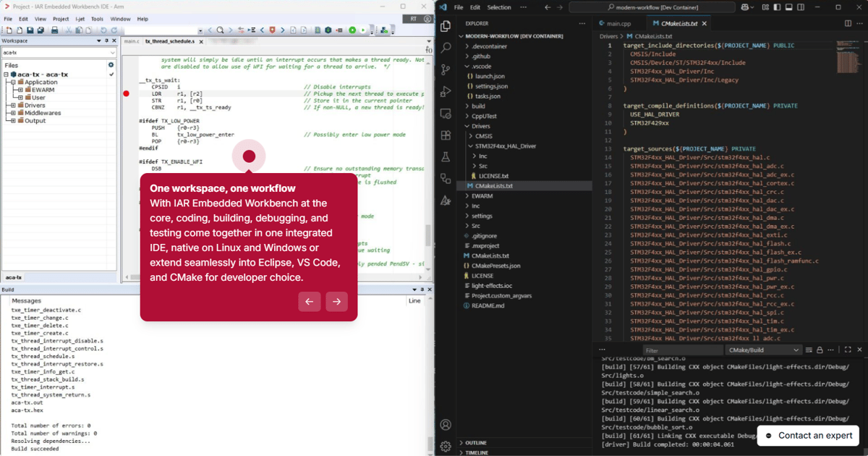868x456 pixels.
Task: Expand the Output node in IAR workspace
Action: pyautogui.click(x=13, y=121)
